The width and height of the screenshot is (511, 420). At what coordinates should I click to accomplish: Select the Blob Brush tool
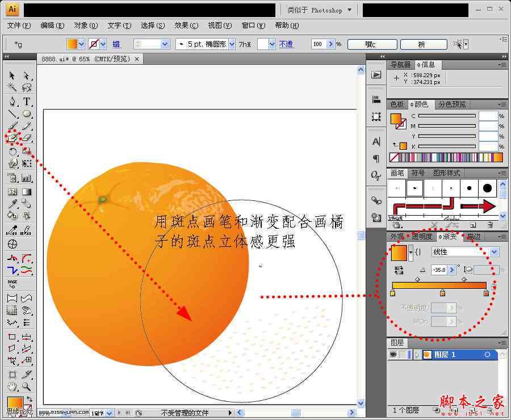(x=12, y=138)
